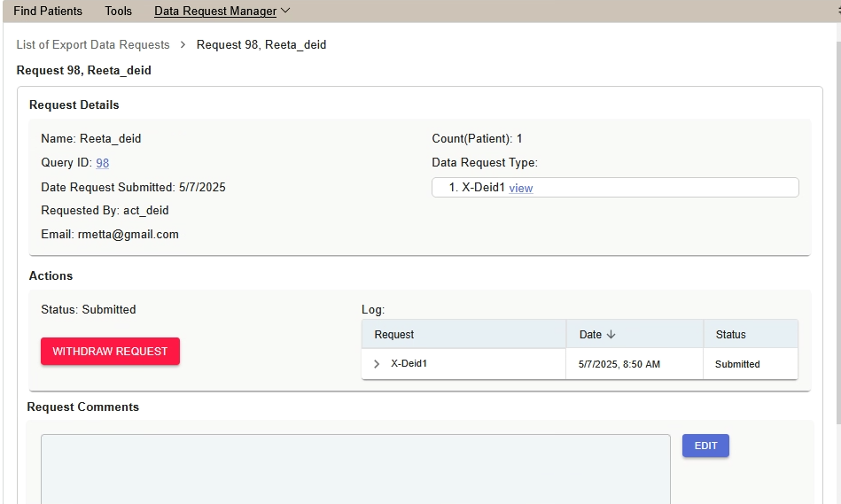841x504 pixels.
Task: Click the Date column sort arrow
Action: (611, 335)
